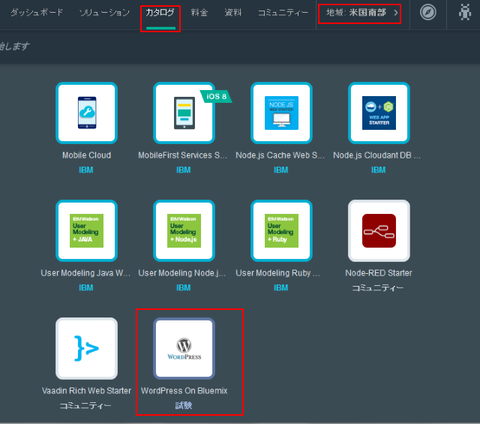480x424 pixels.
Task: Click IBM under MobileFirst Services
Action: (x=183, y=170)
